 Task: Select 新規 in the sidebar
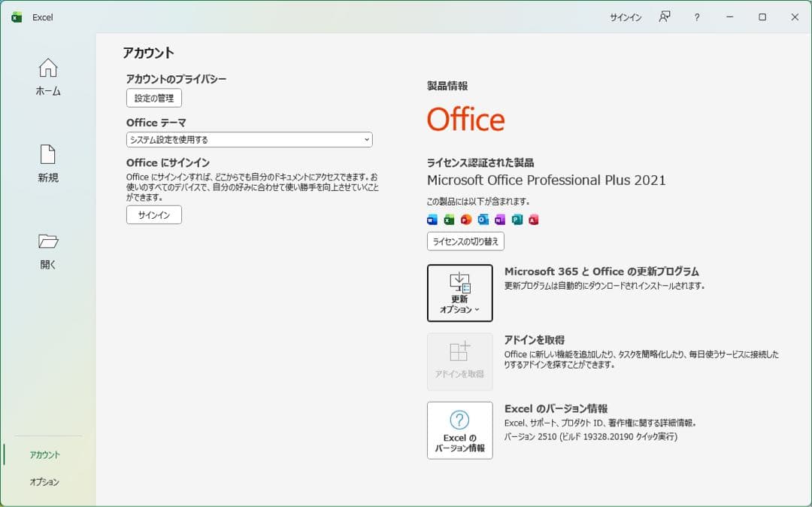pyautogui.click(x=47, y=163)
